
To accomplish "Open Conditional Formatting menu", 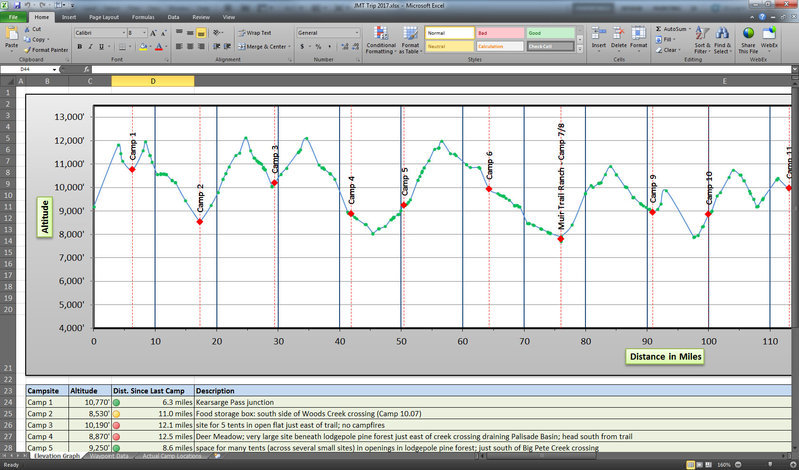I will coord(381,40).
